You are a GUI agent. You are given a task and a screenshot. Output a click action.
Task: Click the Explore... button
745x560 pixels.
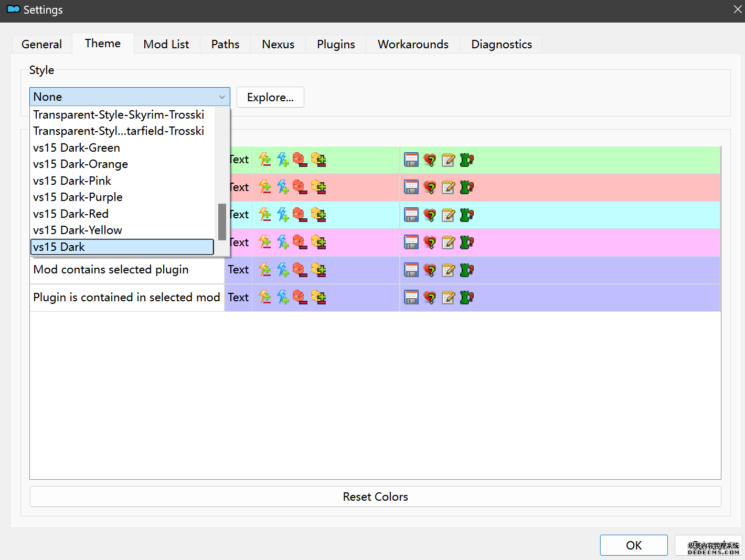270,98
